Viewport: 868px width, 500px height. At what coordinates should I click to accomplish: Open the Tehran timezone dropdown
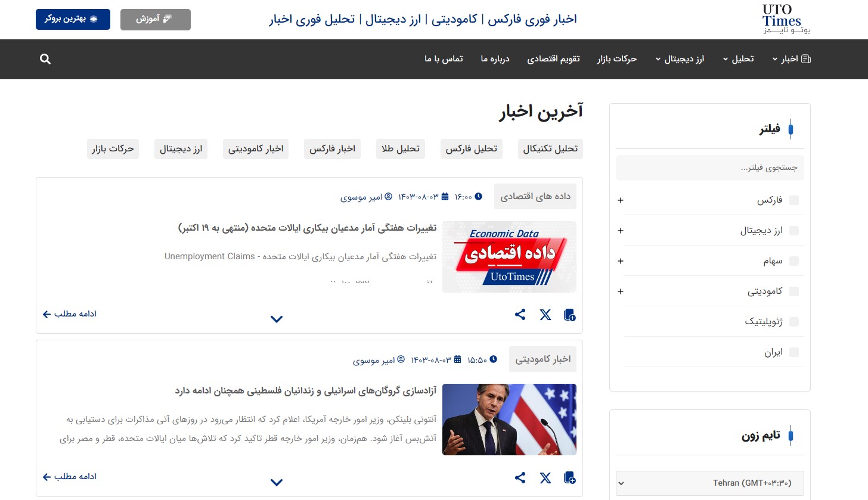pos(709,483)
